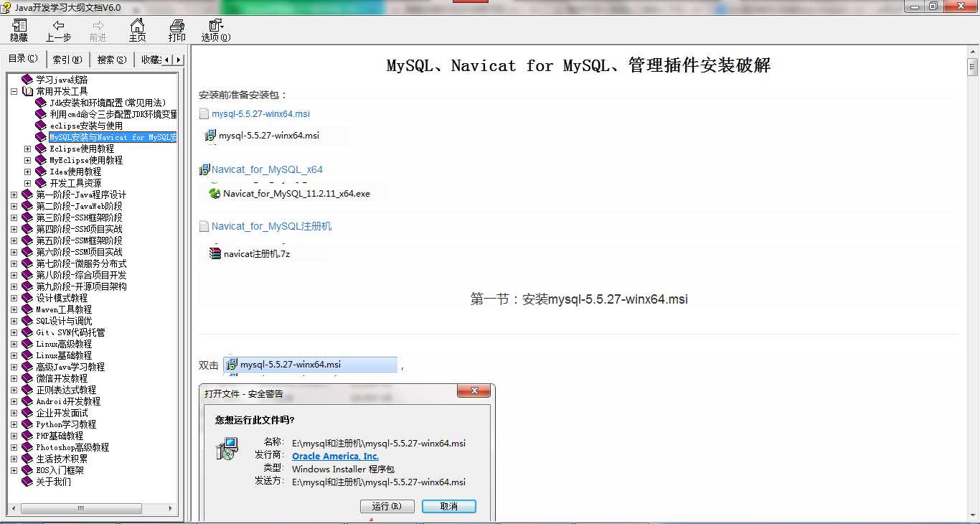Click the tree's horizontal scrollbar thumb
Viewport: 980px width, 524px height.
80,508
